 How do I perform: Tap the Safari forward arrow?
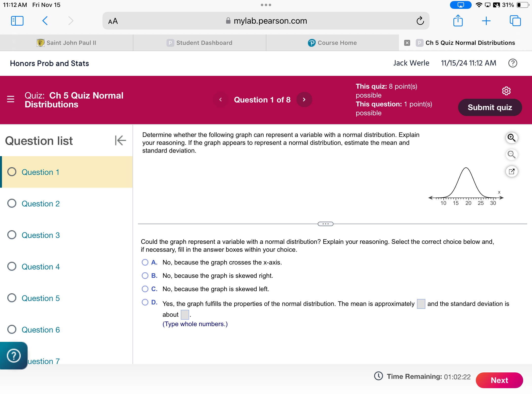coord(71,21)
